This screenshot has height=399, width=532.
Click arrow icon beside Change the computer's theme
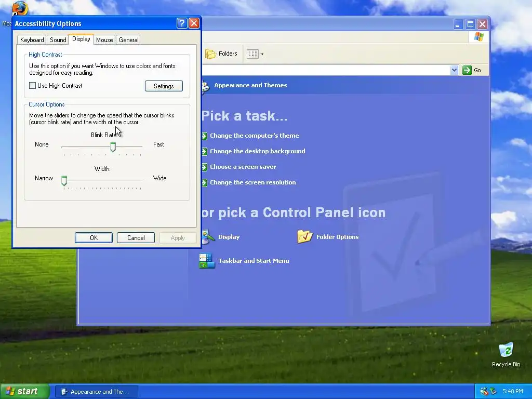click(x=204, y=136)
